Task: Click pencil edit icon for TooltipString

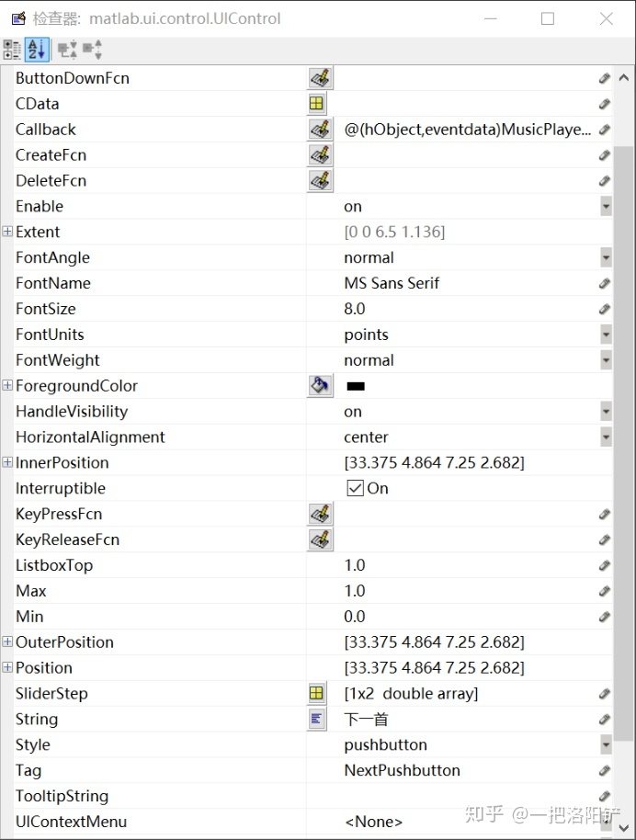Action: pos(605,796)
